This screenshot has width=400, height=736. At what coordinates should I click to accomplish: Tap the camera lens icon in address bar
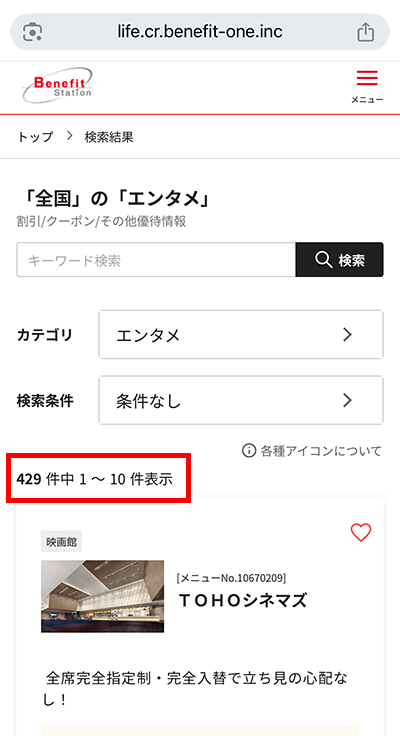pos(32,32)
